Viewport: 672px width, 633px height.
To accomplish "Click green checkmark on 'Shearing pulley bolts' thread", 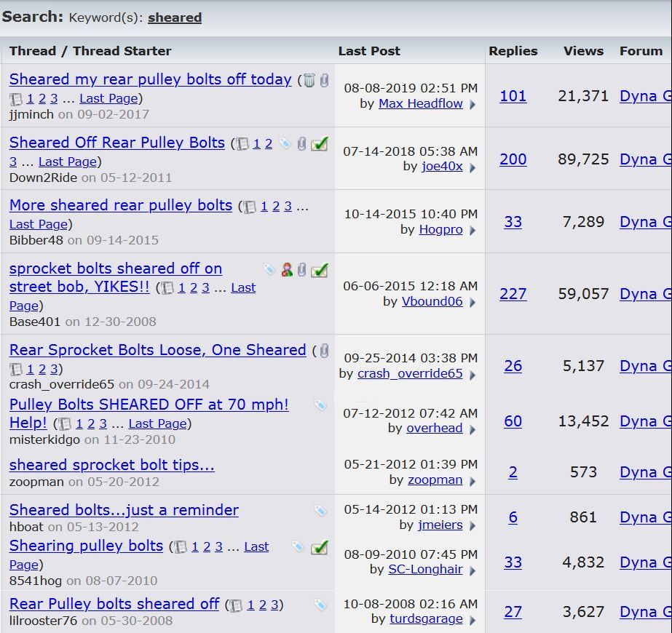I will pyautogui.click(x=319, y=547).
